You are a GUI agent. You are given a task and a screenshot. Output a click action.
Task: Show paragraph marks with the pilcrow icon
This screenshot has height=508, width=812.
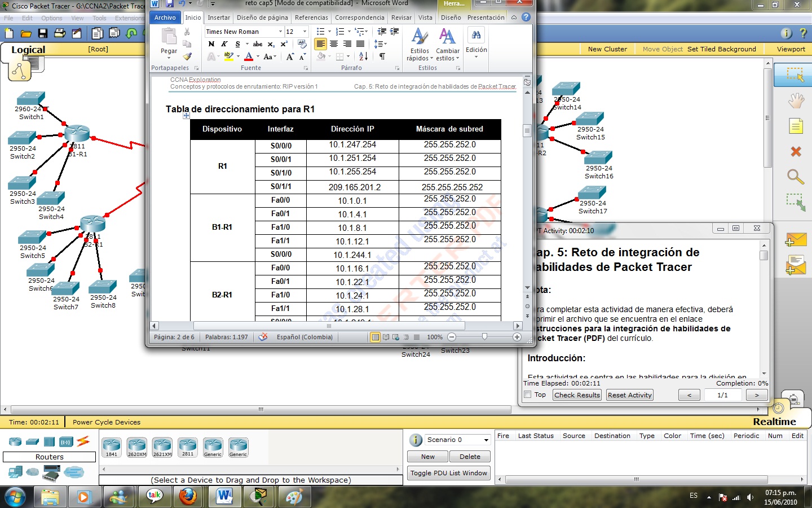pyautogui.click(x=382, y=56)
